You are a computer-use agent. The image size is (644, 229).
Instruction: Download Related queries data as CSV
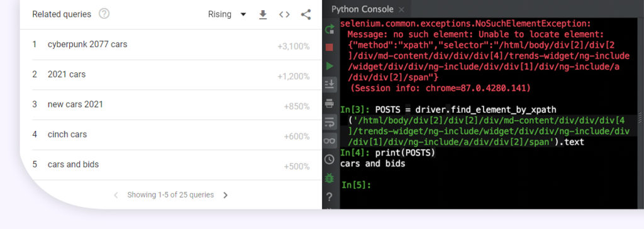263,14
